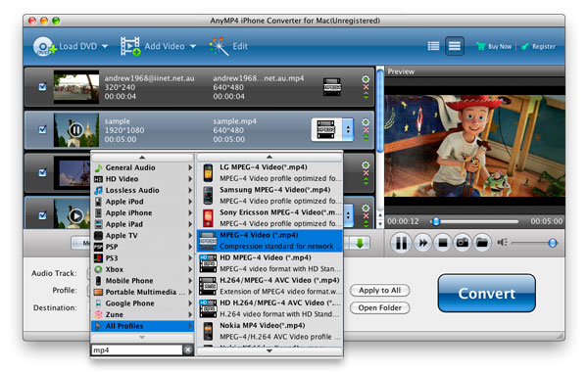This screenshot has width=588, height=372.
Task: Switch to the detailed list view icon
Action: point(433,46)
